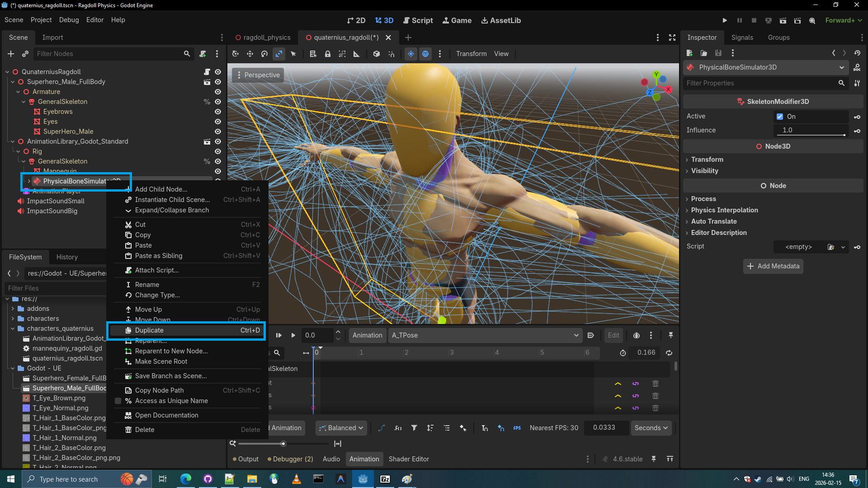
Task: Toggle sun preview in viewport toolbar
Action: (410, 54)
